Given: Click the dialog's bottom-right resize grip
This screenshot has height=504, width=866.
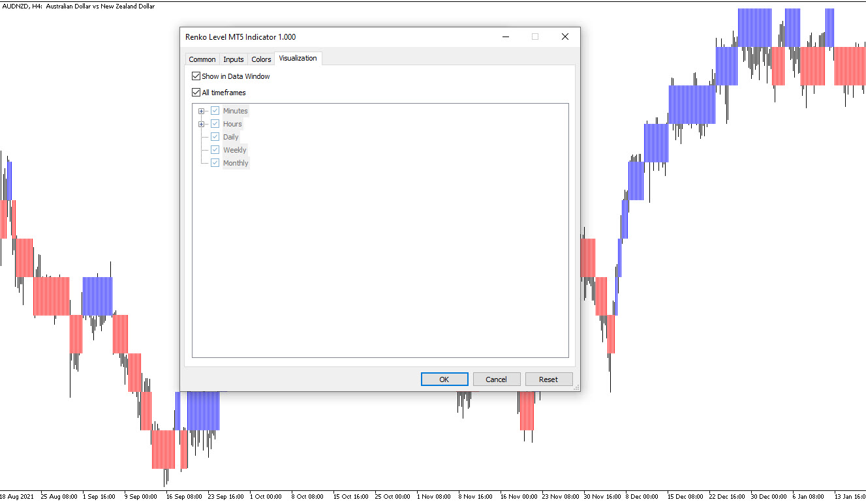Looking at the screenshot, I should point(576,388).
